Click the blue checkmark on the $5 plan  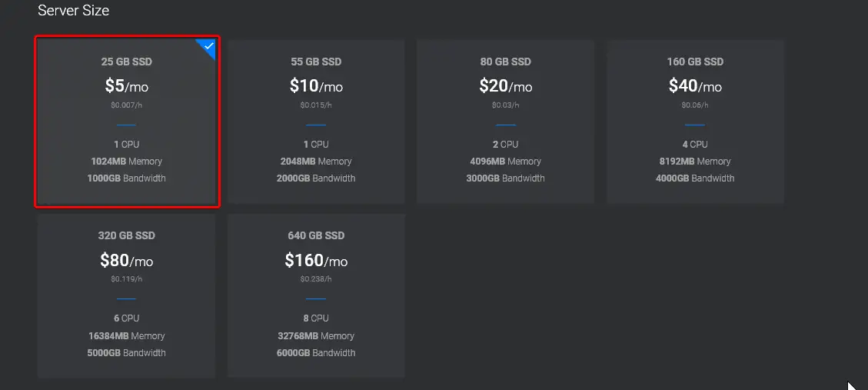pos(208,46)
